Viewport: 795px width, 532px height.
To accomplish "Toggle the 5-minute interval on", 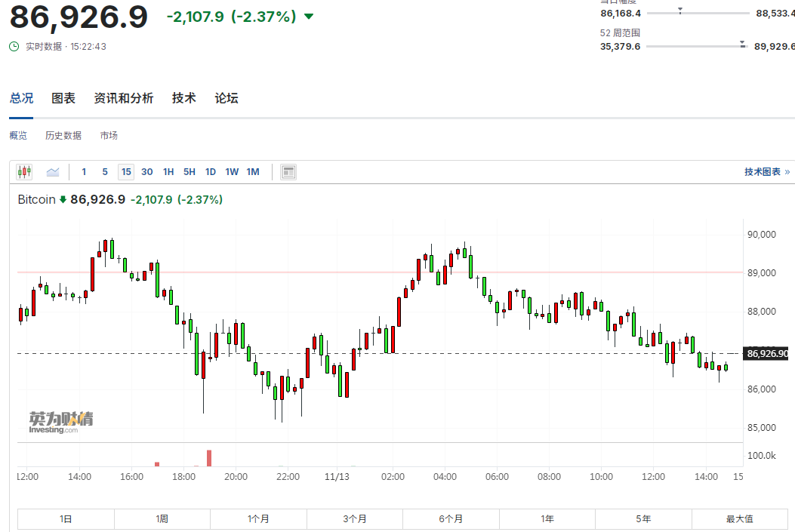I will pyautogui.click(x=104, y=171).
